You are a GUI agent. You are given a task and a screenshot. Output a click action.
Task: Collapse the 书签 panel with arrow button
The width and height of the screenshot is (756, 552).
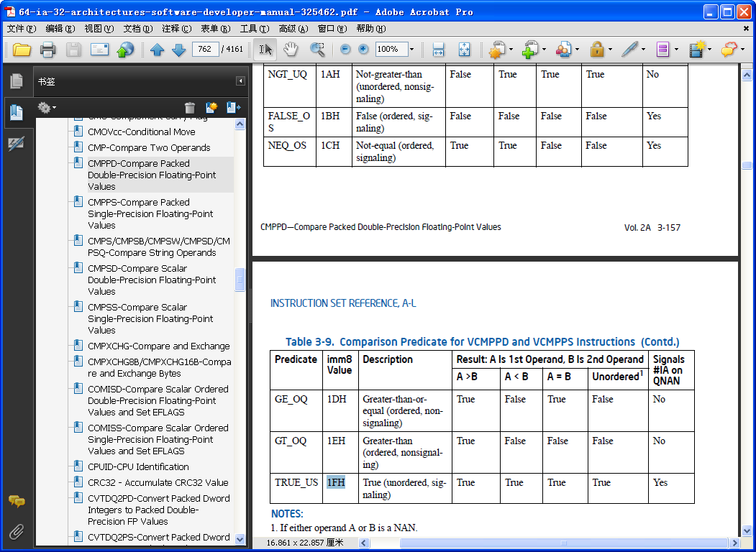pos(240,81)
